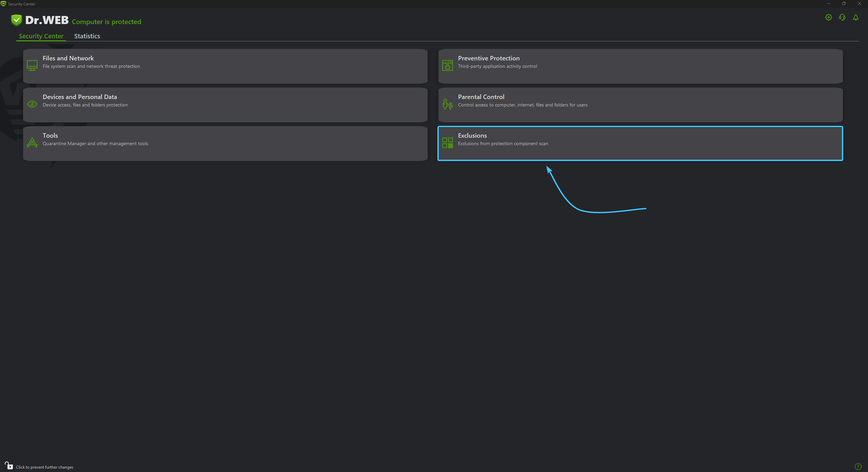Image resolution: width=868 pixels, height=472 pixels.
Task: Click the Dr.WEB support/update icon
Action: pos(842,17)
